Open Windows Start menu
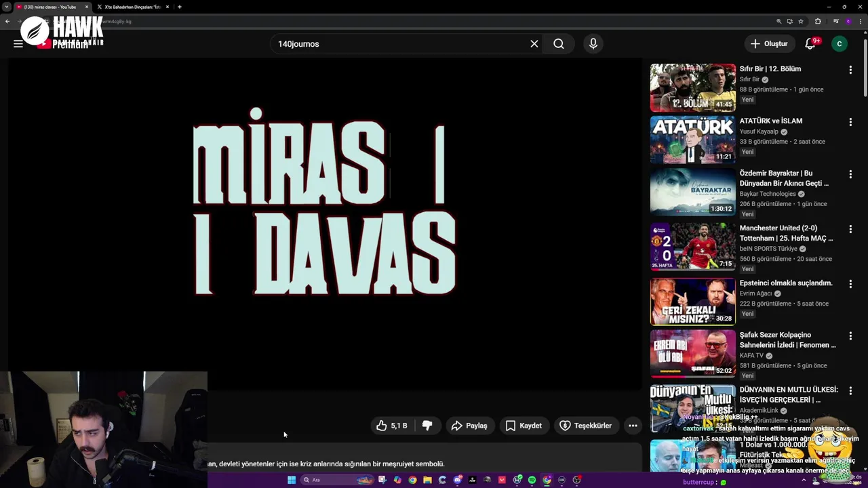The height and width of the screenshot is (488, 868). point(292,480)
